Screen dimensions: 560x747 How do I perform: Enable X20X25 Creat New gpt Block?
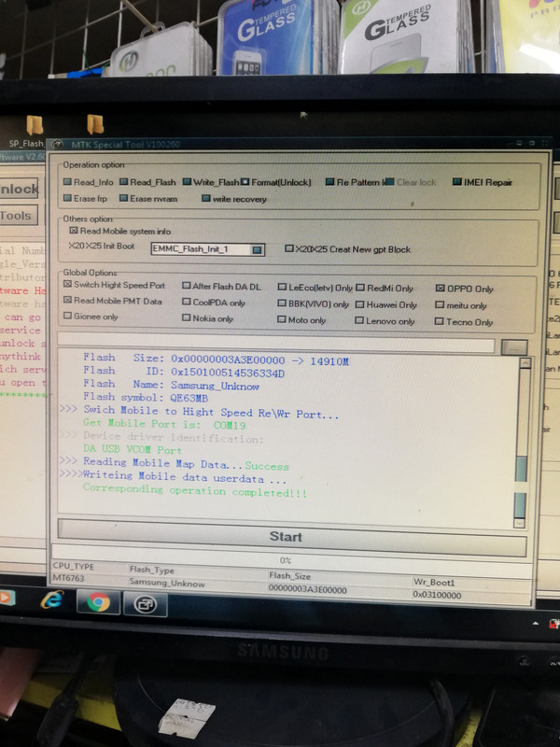(x=289, y=248)
